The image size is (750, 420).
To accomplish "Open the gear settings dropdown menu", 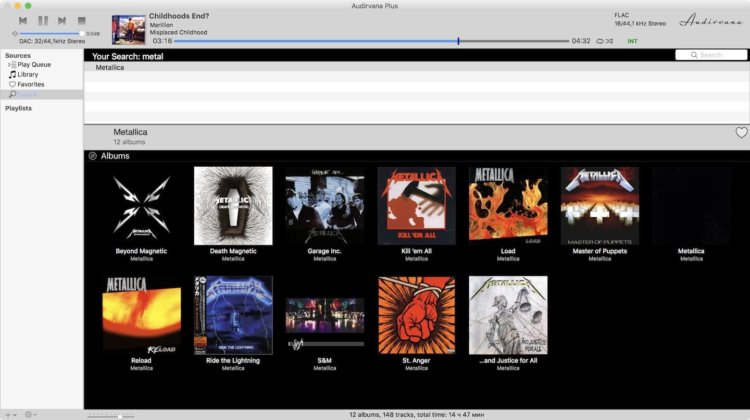I will click(31, 415).
